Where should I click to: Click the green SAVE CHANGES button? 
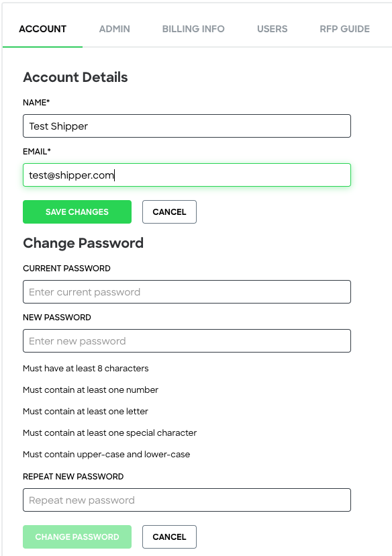(x=77, y=212)
